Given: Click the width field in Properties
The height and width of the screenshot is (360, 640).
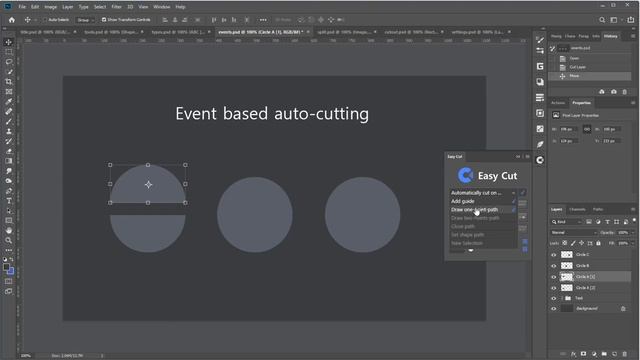Looking at the screenshot, I should [568, 129].
